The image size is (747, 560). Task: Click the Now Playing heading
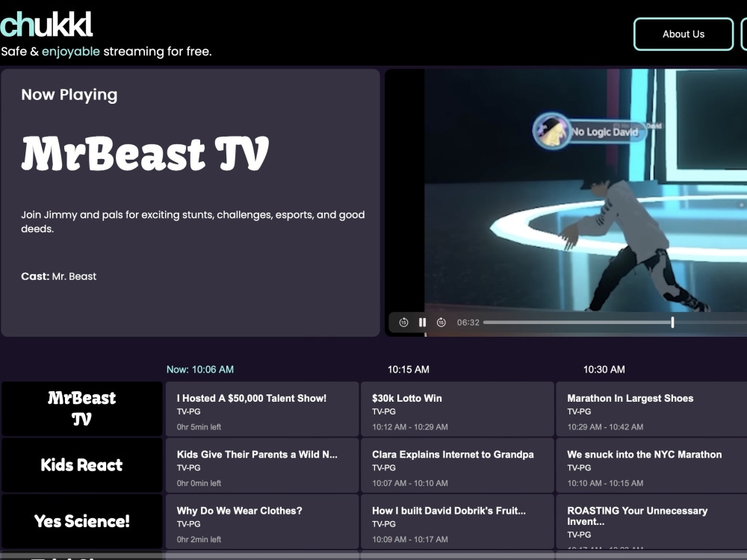(69, 95)
